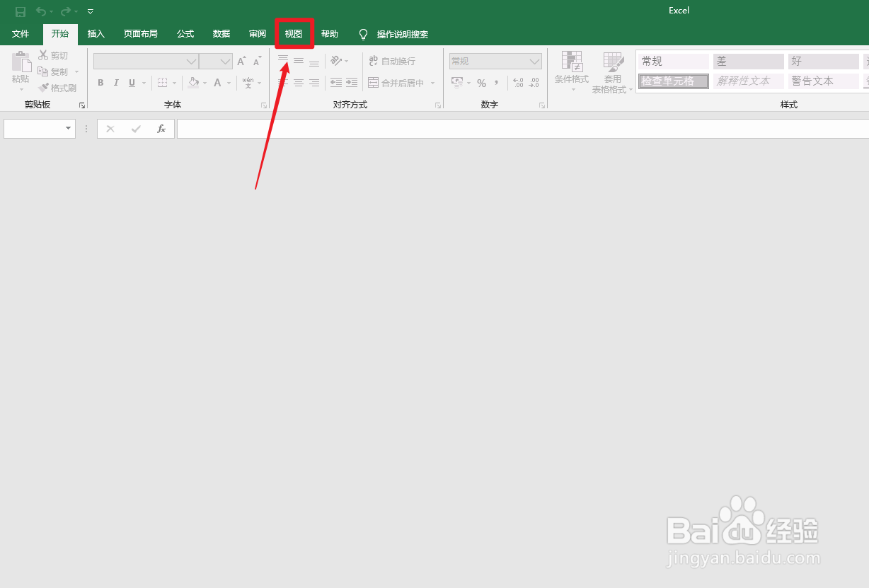
Task: Click the borders icon
Action: pos(162,83)
